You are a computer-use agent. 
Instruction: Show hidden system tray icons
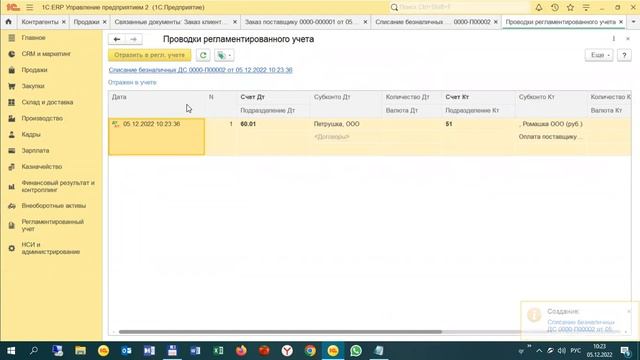coord(539,351)
